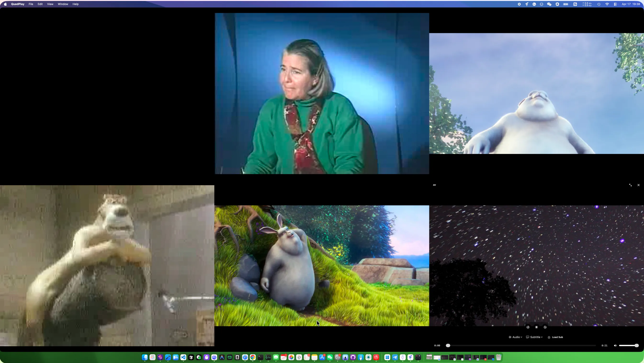Mute the video with the speaker icon
644x363 pixels.
615,346
